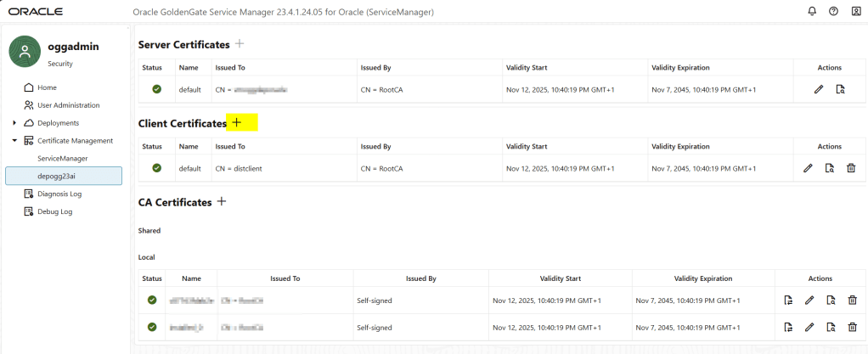Open the Home page link
The height and width of the screenshot is (354, 868).
coord(47,87)
